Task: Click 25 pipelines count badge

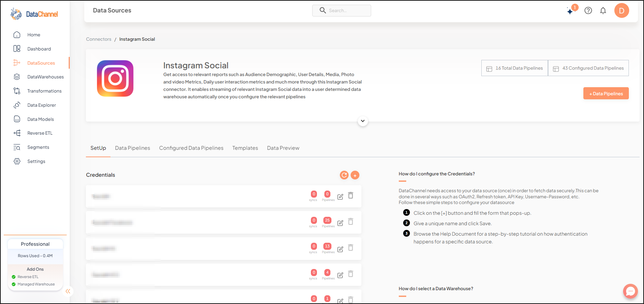Action: point(327,220)
